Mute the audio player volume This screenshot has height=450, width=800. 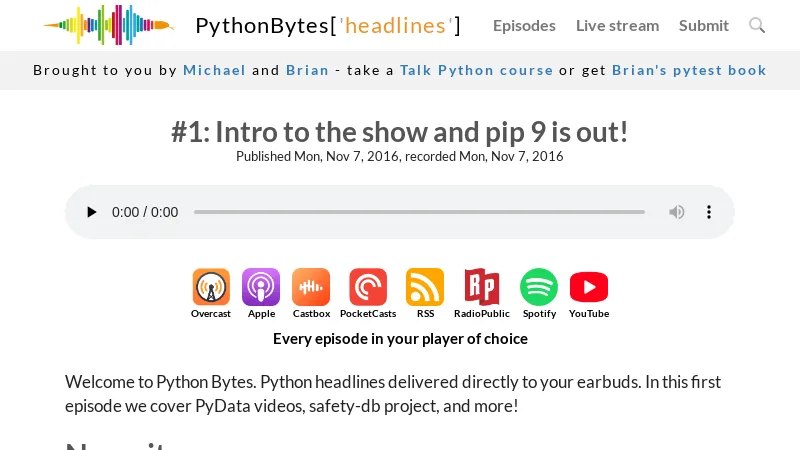point(677,212)
